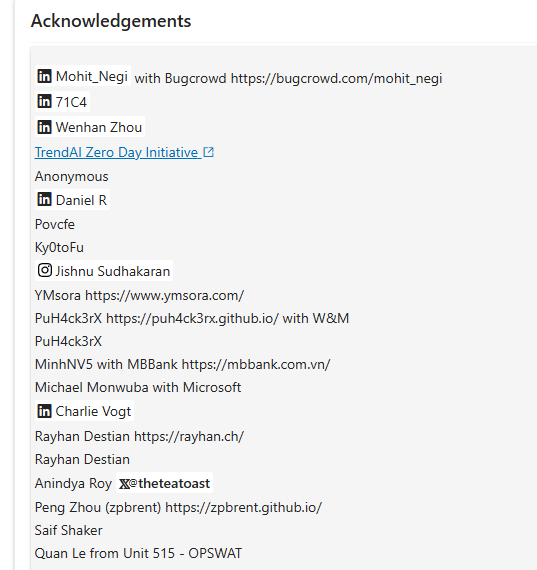Click the LinkedIn icon next to Daniel R
Viewport: 537px width, 570px height.
click(44, 200)
